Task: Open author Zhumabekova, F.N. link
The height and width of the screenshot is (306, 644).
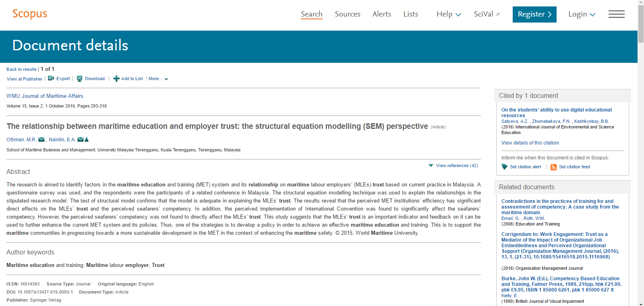Action: tap(551, 121)
